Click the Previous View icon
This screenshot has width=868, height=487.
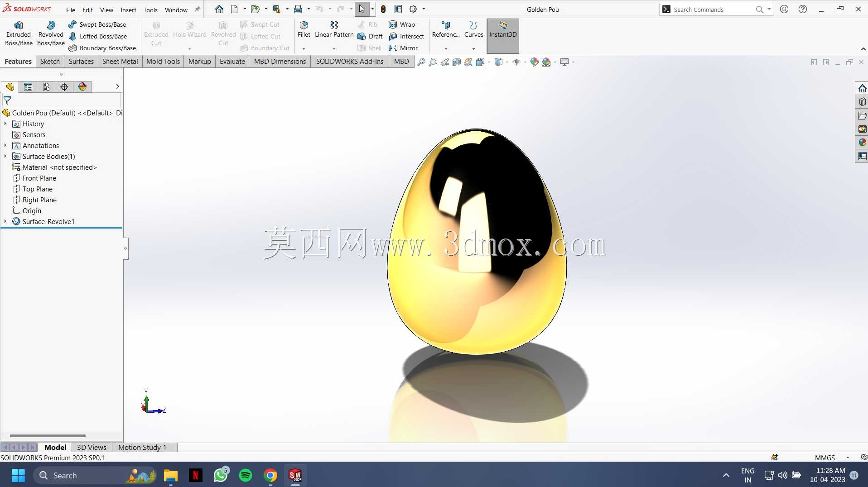[x=445, y=62]
